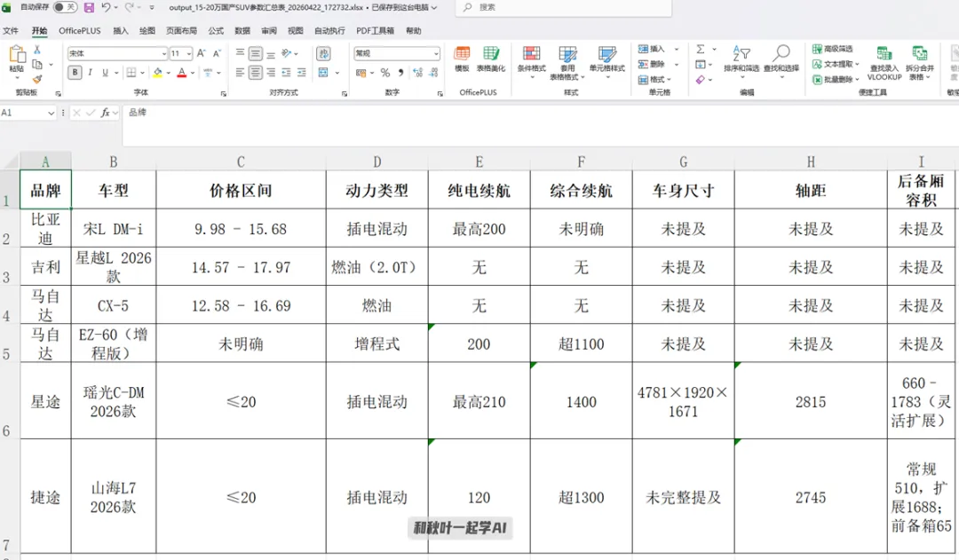Click Align Right icon

[x=271, y=73]
